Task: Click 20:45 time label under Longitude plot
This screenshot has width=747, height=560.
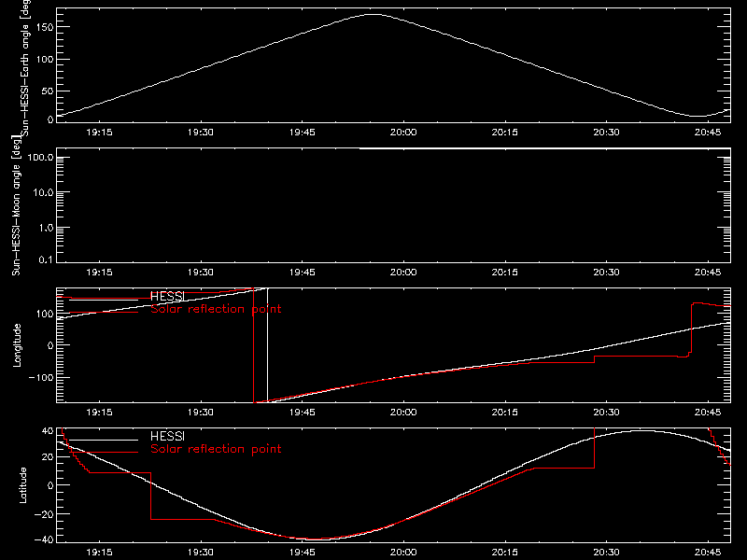Action: click(x=708, y=412)
